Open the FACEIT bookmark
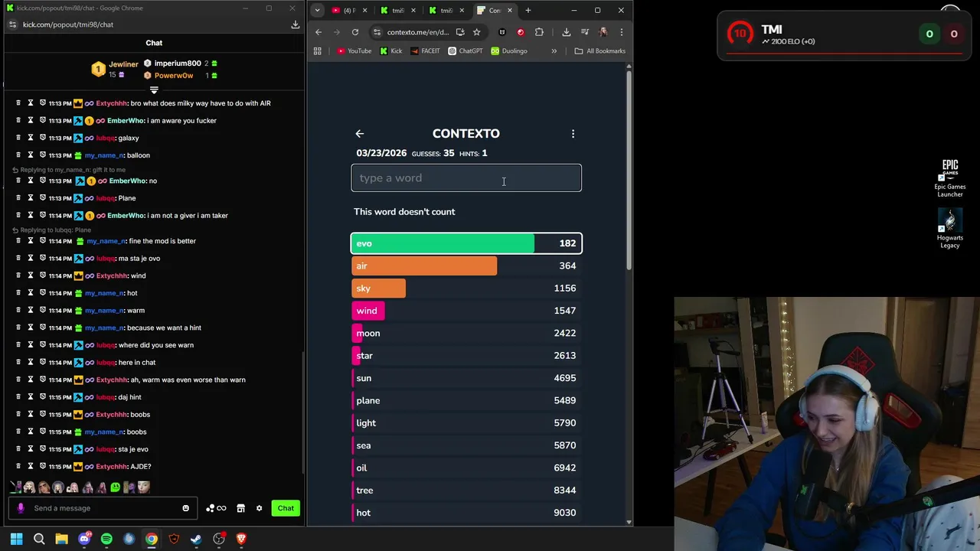Image resolution: width=980 pixels, height=551 pixels. click(425, 51)
